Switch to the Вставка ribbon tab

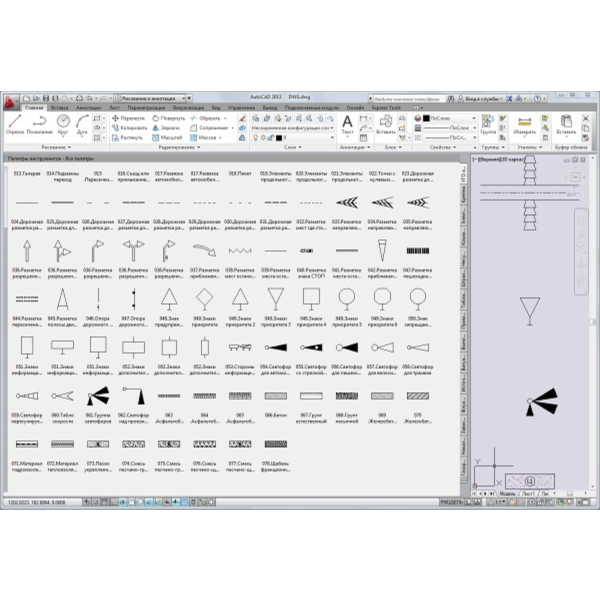pos(59,108)
